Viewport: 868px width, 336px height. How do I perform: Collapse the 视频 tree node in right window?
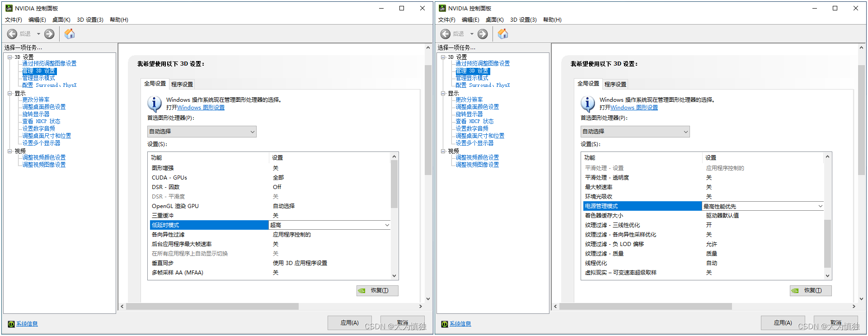pos(443,151)
